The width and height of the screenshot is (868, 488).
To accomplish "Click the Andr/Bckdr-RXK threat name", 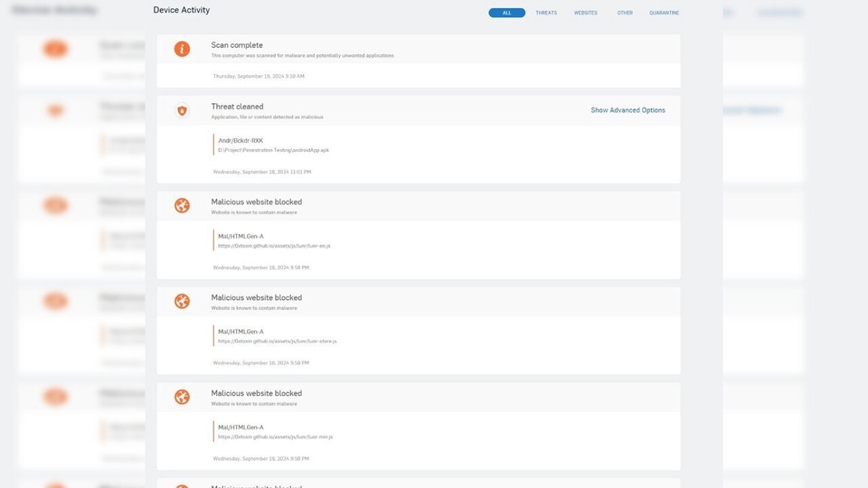I will pos(241,141).
